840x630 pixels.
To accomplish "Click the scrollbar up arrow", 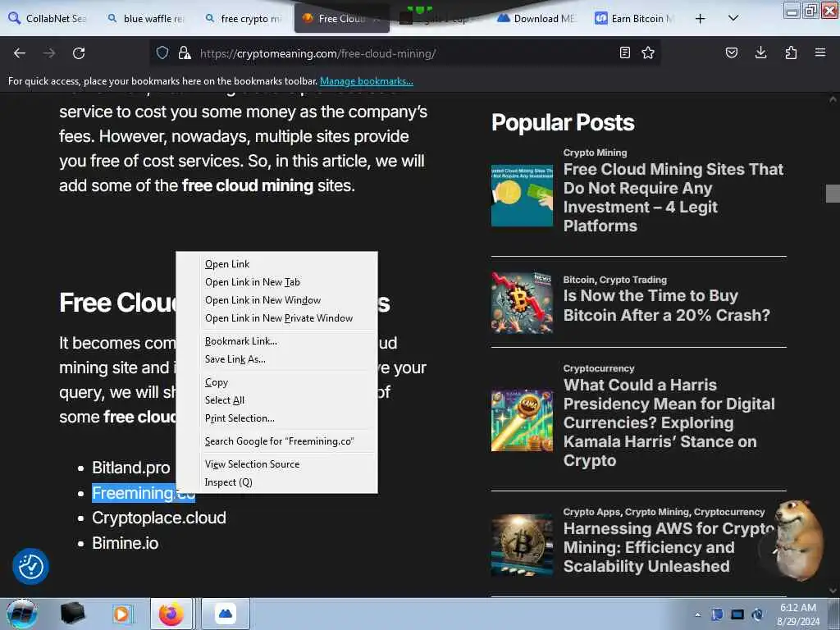I will click(x=833, y=99).
